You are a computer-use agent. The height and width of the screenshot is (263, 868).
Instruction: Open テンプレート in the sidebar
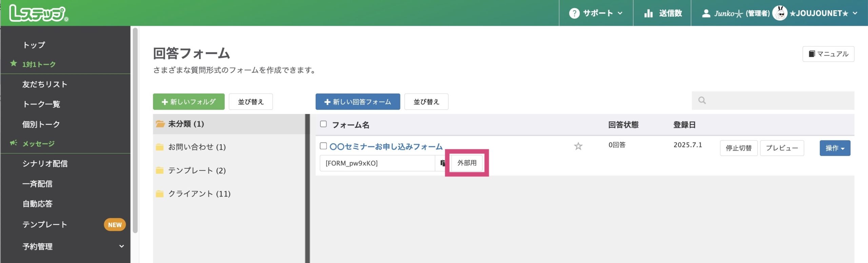(45, 224)
